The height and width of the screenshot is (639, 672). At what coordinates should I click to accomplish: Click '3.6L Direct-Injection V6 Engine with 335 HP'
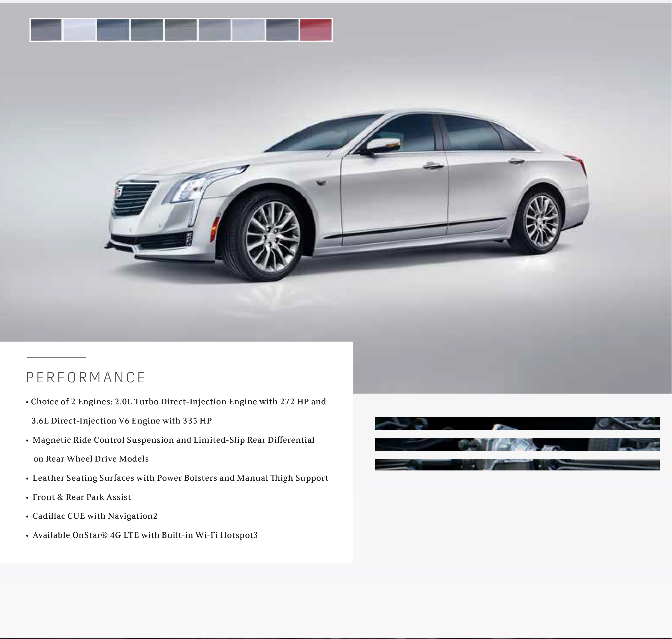pyautogui.click(x=122, y=421)
